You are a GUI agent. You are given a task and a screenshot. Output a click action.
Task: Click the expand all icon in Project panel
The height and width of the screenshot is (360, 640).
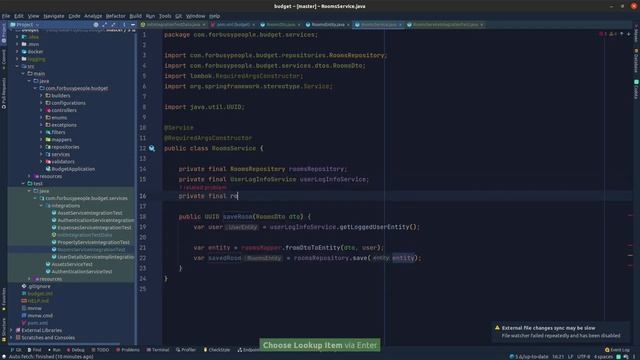point(104,24)
